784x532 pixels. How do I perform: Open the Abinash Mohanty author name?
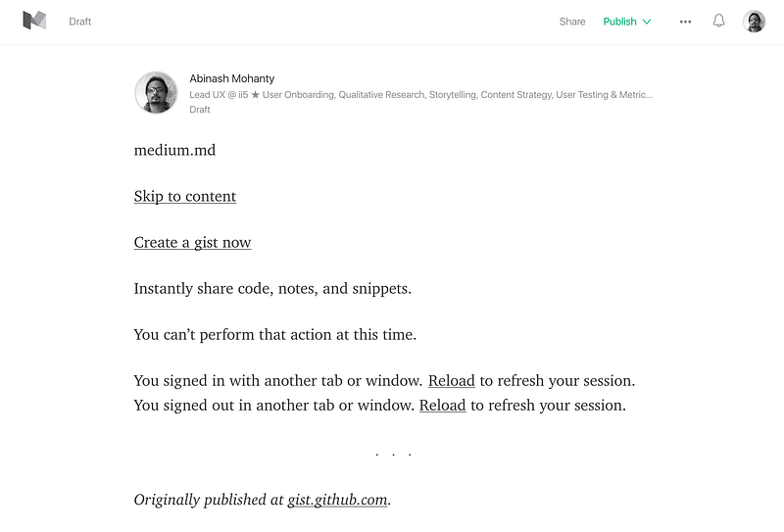coord(232,78)
